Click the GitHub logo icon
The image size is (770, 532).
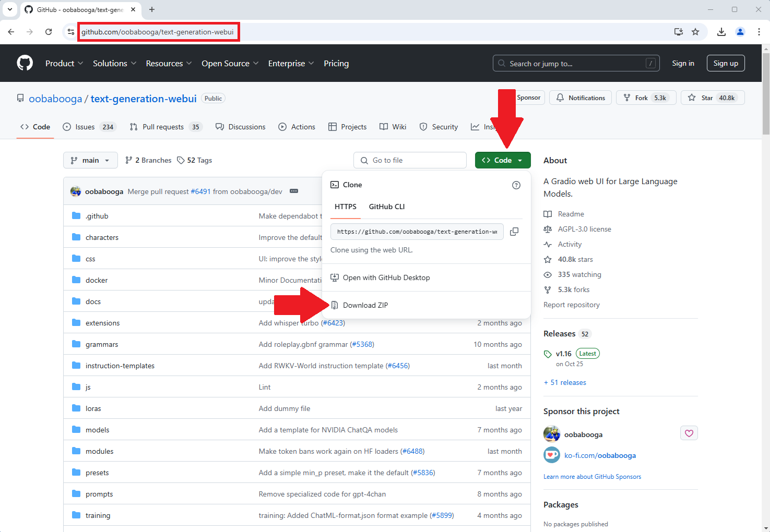point(25,63)
